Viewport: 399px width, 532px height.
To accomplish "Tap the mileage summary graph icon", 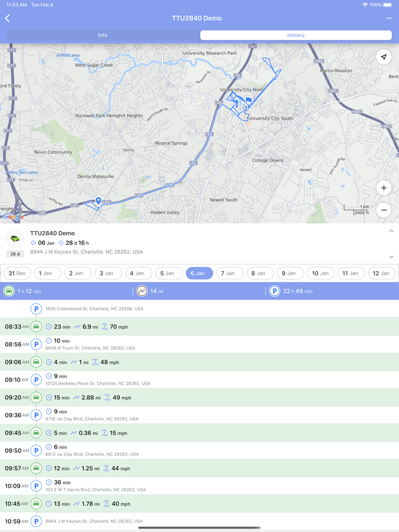I will (x=142, y=291).
